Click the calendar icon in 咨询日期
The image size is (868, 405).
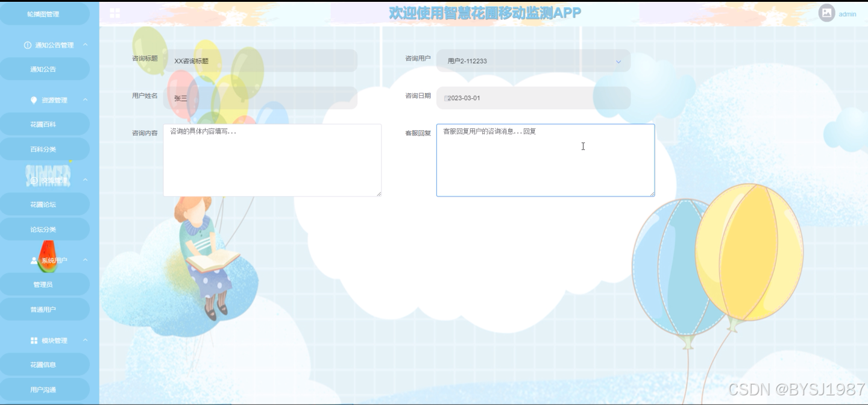click(x=447, y=98)
